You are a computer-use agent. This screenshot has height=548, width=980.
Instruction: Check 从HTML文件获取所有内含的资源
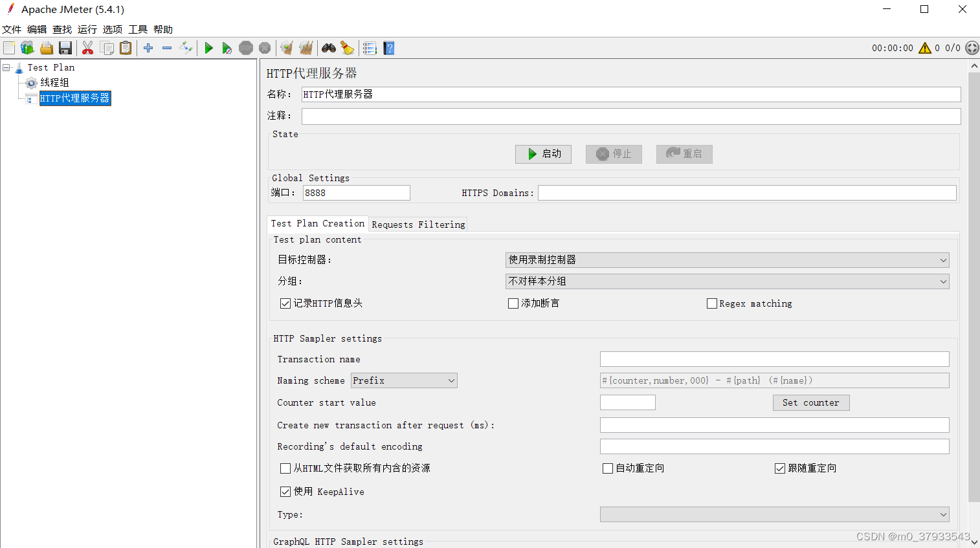[x=285, y=468]
